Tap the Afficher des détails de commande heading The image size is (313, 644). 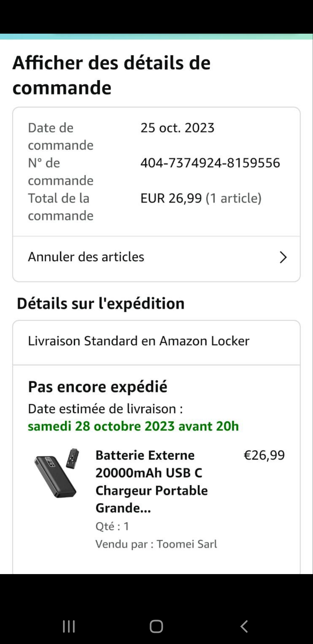pos(112,75)
